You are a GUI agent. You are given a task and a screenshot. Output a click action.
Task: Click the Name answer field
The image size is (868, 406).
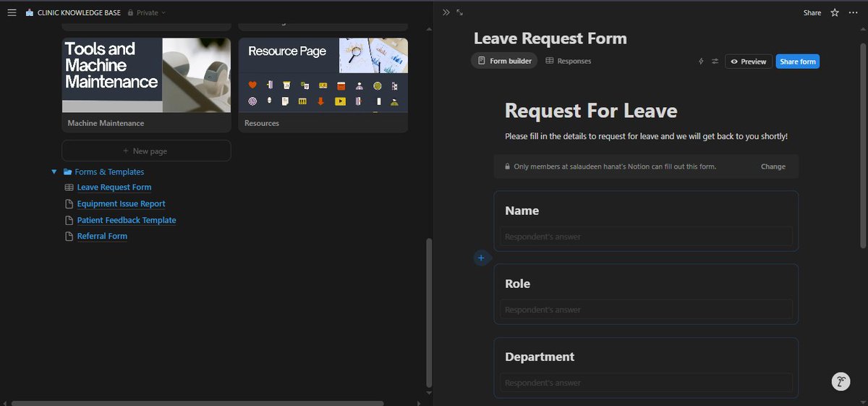(646, 237)
